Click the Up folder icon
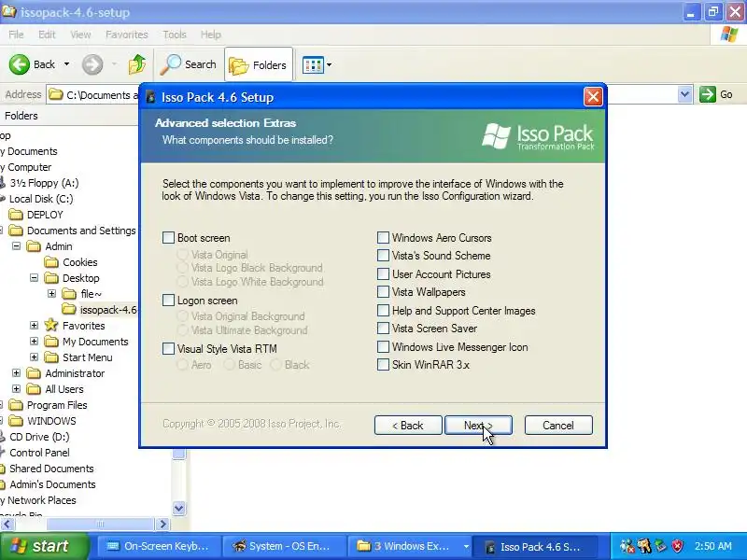The width and height of the screenshot is (747, 560). [x=137, y=64]
